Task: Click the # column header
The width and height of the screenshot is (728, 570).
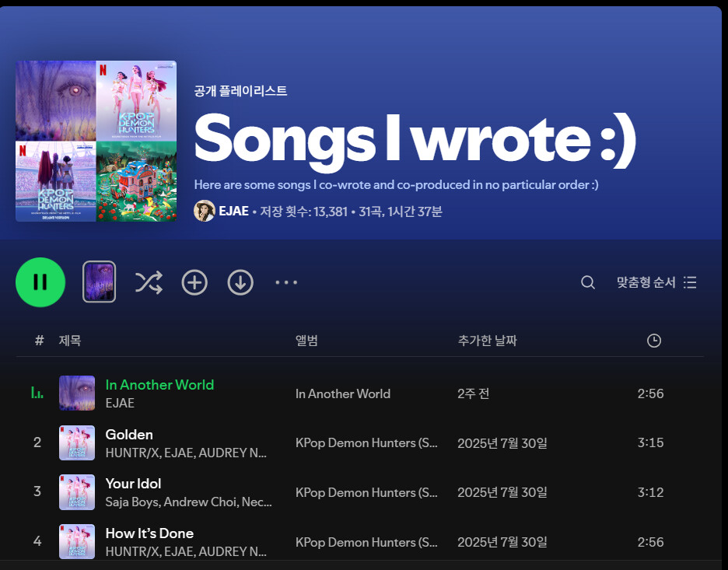Action: [x=40, y=341]
